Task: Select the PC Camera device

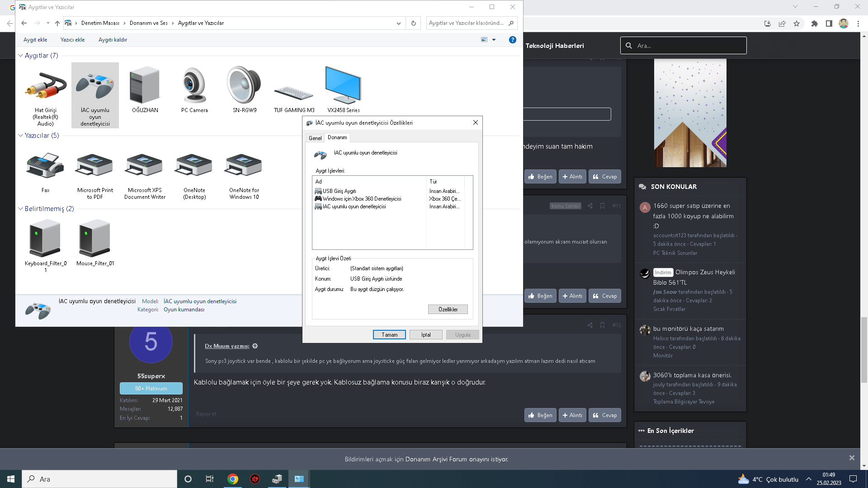Action: point(194,89)
